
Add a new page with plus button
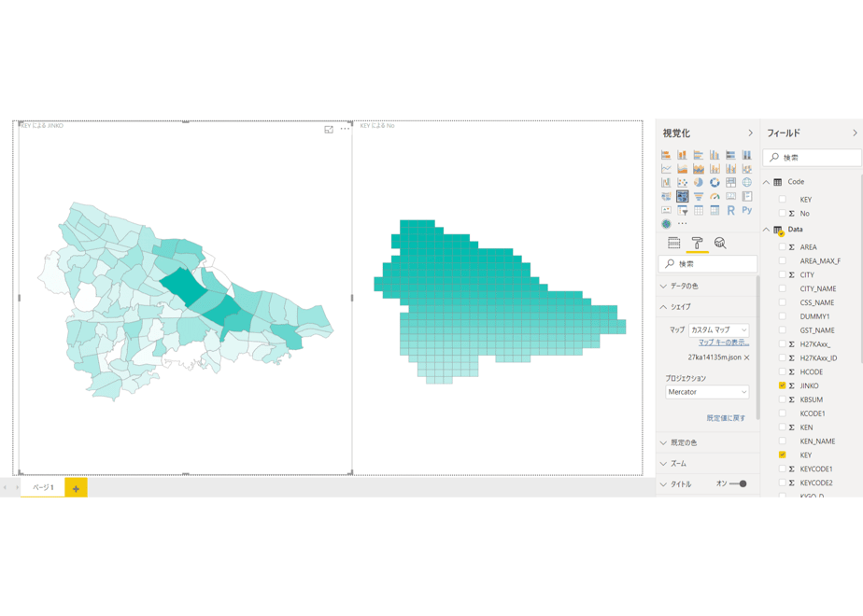(76, 488)
